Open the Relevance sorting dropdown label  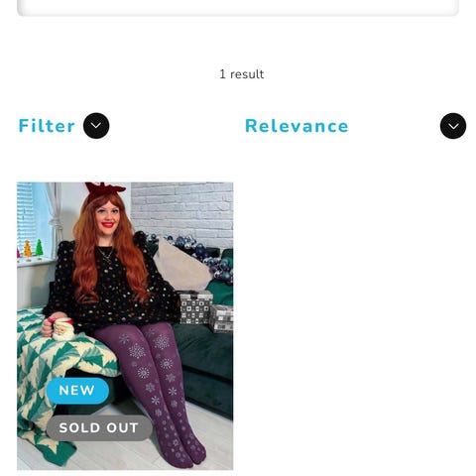[x=297, y=126]
